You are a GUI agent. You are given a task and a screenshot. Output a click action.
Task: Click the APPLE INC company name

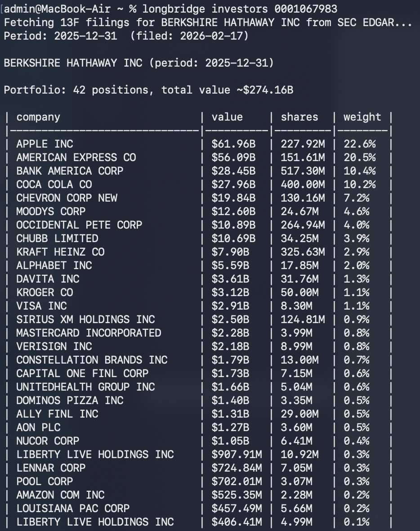45,144
